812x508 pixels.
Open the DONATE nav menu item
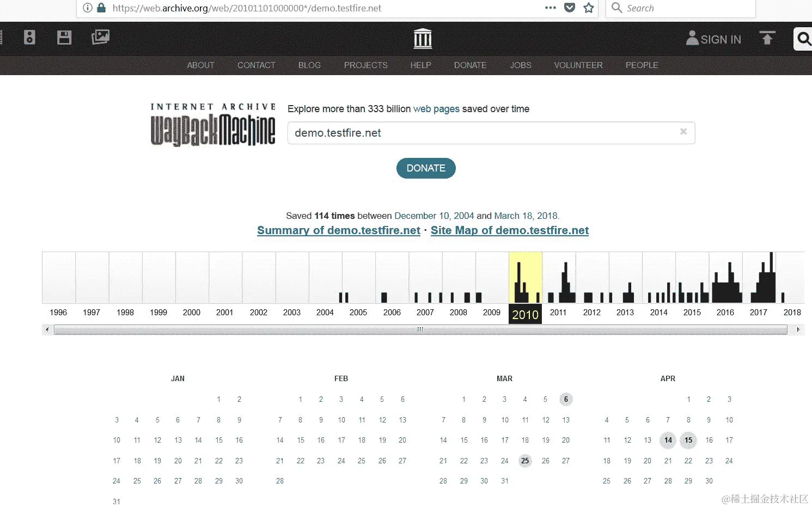tap(470, 65)
